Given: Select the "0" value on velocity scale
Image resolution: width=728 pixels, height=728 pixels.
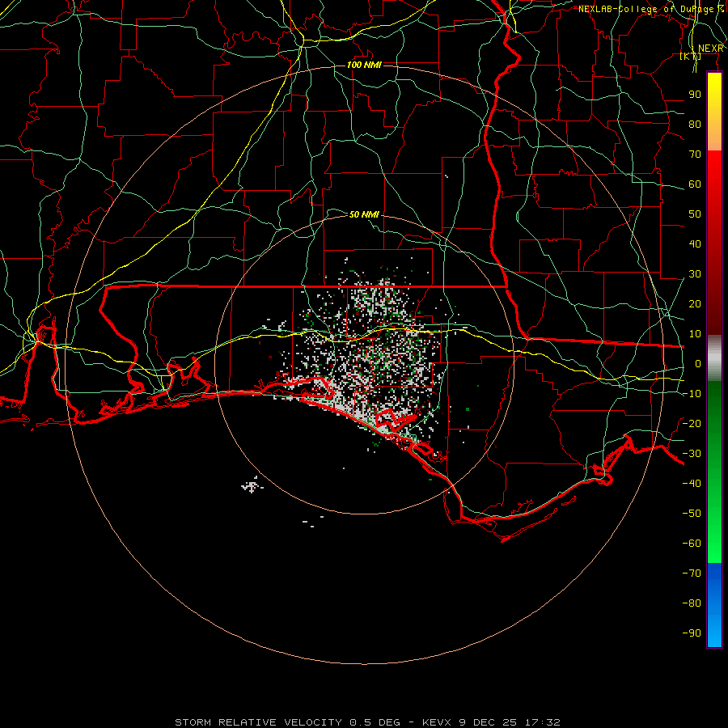Looking at the screenshot, I should tap(698, 364).
